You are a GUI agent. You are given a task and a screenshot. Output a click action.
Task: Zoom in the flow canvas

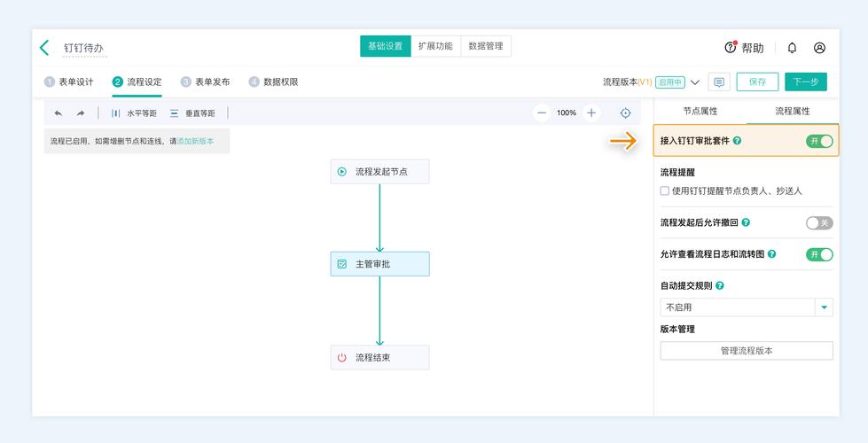(591, 113)
